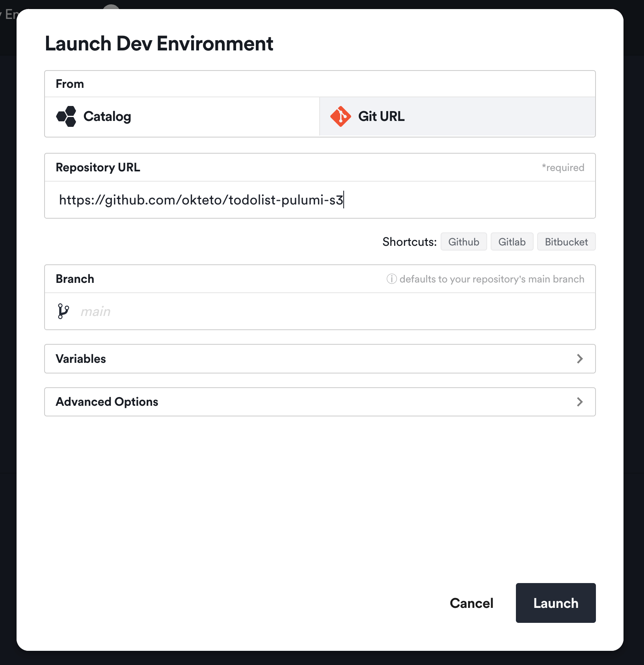Click the 'Repository URL' label
This screenshot has width=644, height=665.
98,167
